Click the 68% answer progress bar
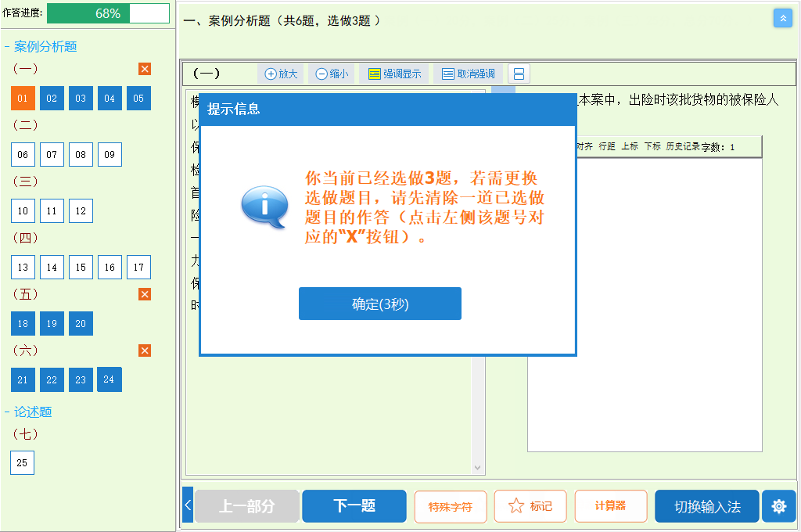Viewport: 801px width, 532px height. pos(108,13)
